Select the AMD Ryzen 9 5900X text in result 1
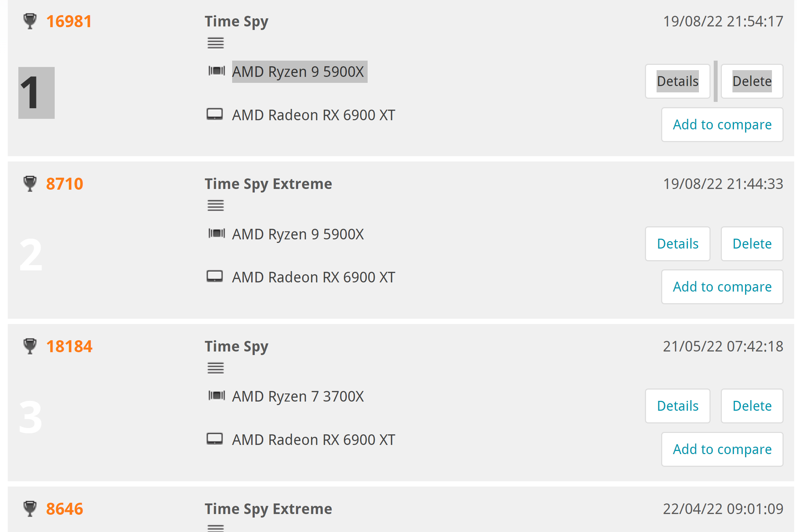The width and height of the screenshot is (797, 532). (x=298, y=72)
